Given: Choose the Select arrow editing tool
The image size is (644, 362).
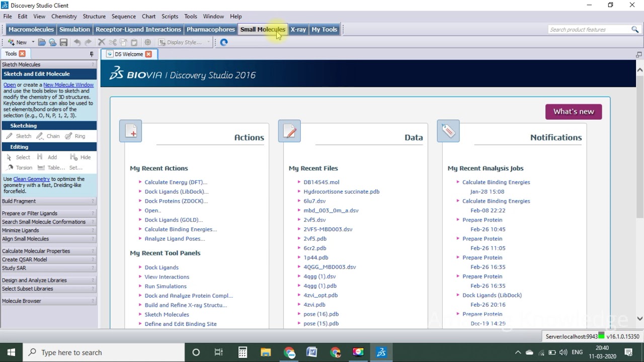Looking at the screenshot, I should pyautogui.click(x=19, y=157).
